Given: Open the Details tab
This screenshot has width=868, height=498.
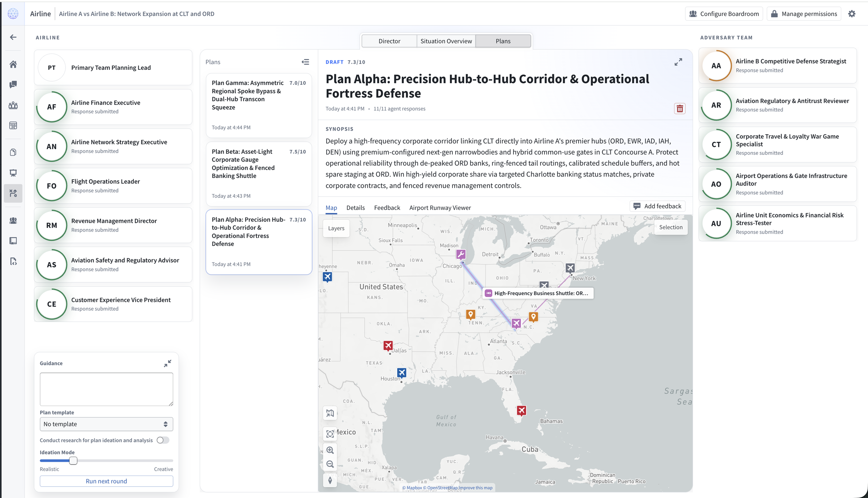Looking at the screenshot, I should [x=355, y=208].
